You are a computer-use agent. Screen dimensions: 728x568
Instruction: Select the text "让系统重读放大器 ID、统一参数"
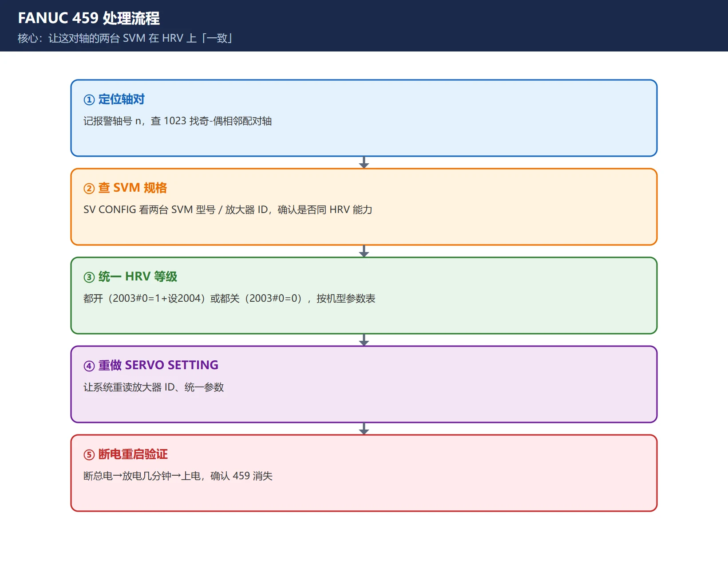click(x=154, y=387)
